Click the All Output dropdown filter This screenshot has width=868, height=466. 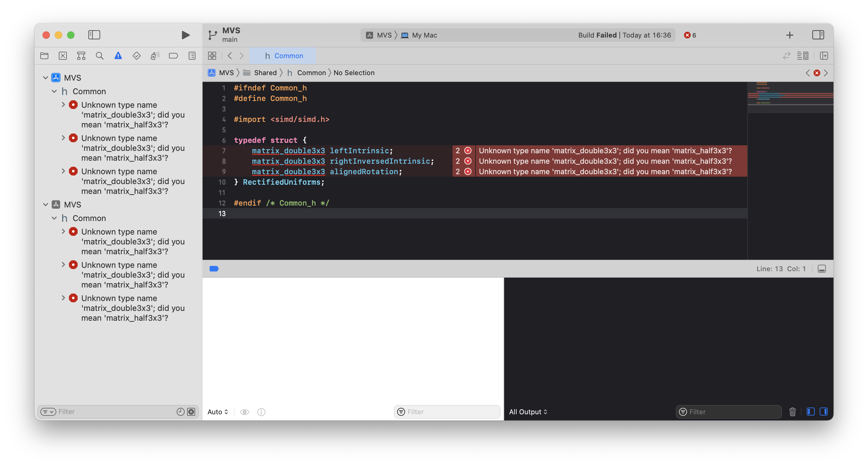click(x=528, y=412)
